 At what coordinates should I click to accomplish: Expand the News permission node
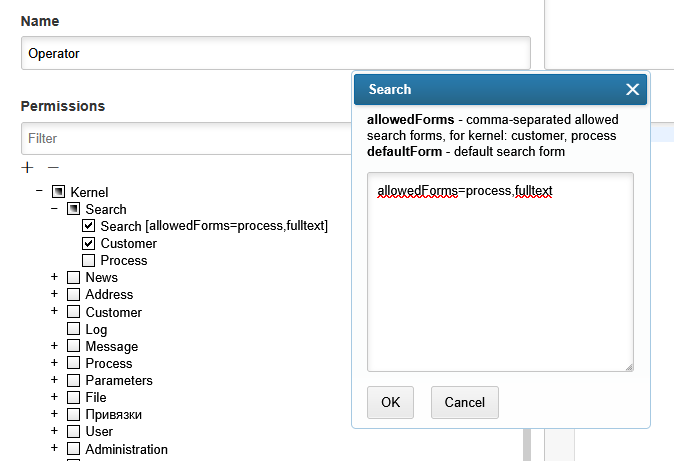pos(54,277)
